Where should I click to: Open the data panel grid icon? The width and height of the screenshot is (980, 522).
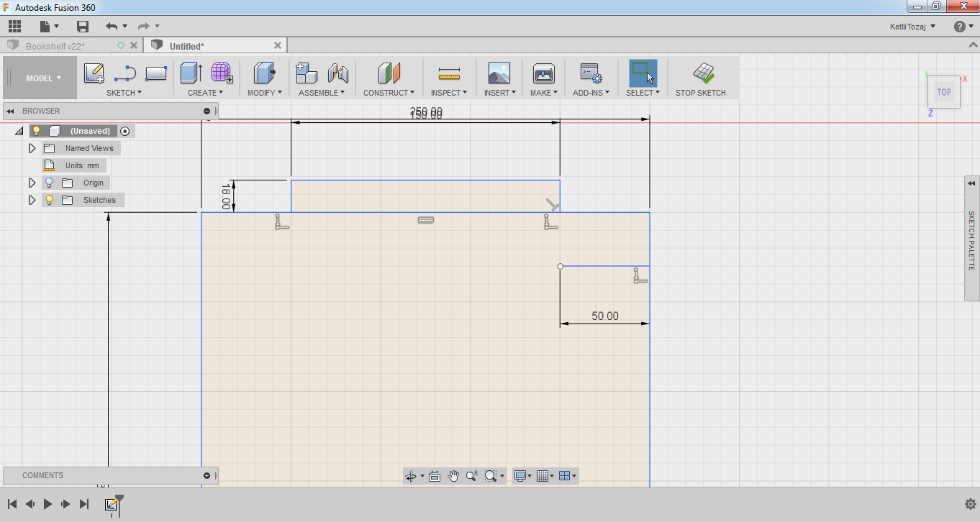tap(15, 27)
